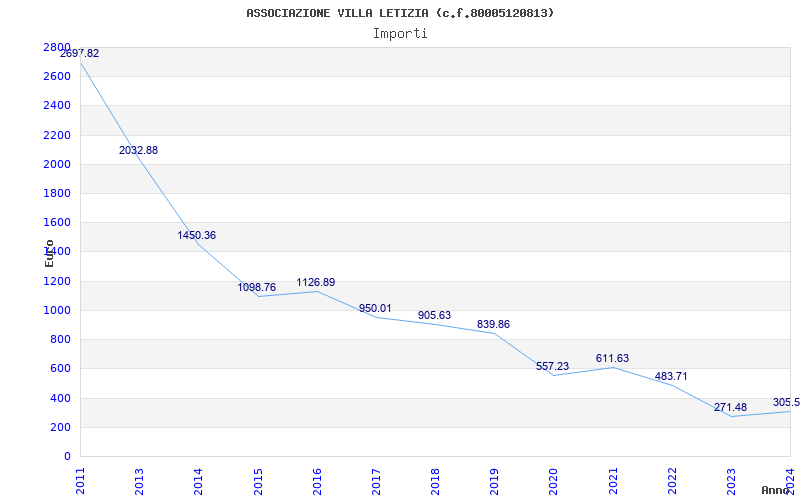Image resolution: width=800 pixels, height=500 pixels.
Task: Select the 557.23 data label
Action: pyautogui.click(x=553, y=366)
